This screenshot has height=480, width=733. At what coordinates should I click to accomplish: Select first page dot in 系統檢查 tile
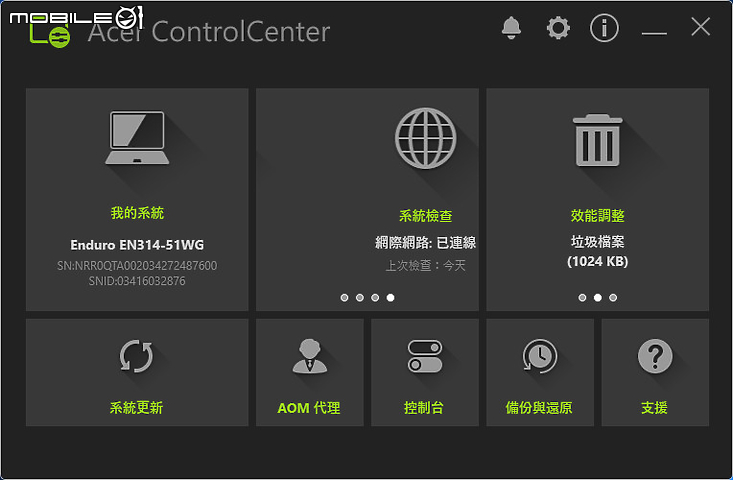345,298
